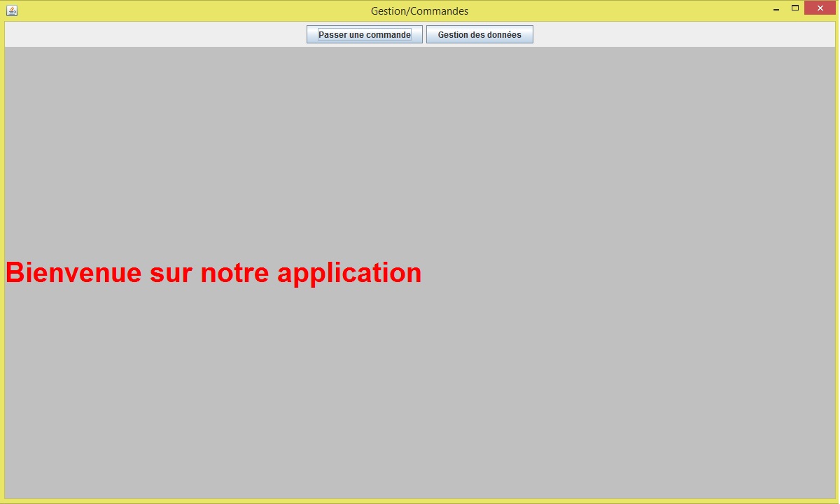This screenshot has width=840, height=504.
Task: Maximize the Gestion/Commandes window
Action: (795, 8)
